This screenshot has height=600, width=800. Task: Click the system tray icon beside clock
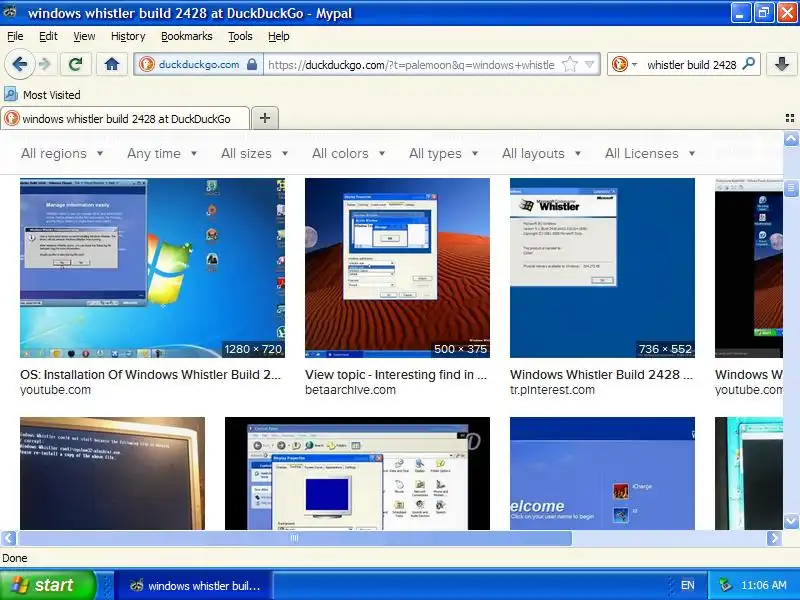point(724,585)
